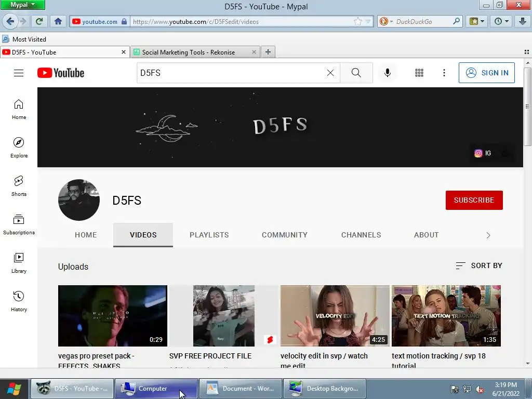Open the YouTube hamburger guide menu
The image size is (532, 399).
(19, 73)
